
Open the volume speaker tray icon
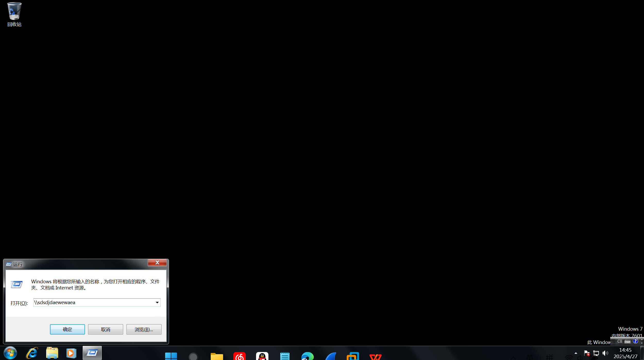[605, 353]
